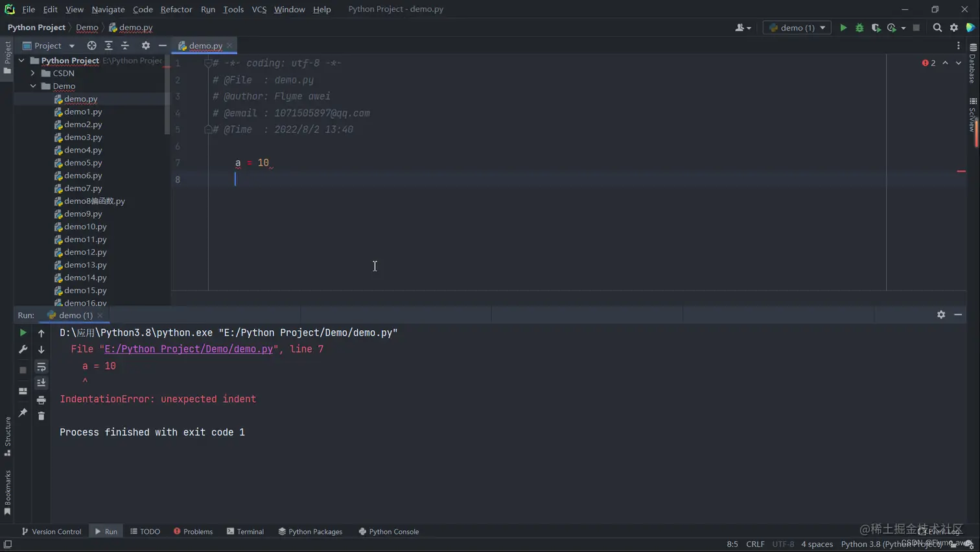The width and height of the screenshot is (980, 552).
Task: Open the VCS menu
Action: coord(259,9)
